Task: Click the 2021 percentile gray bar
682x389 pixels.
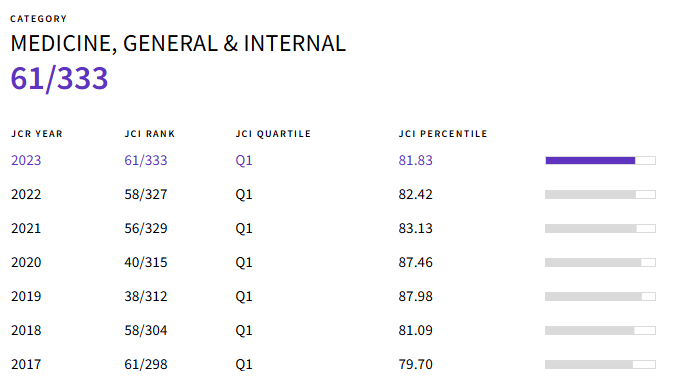Action: 600,228
